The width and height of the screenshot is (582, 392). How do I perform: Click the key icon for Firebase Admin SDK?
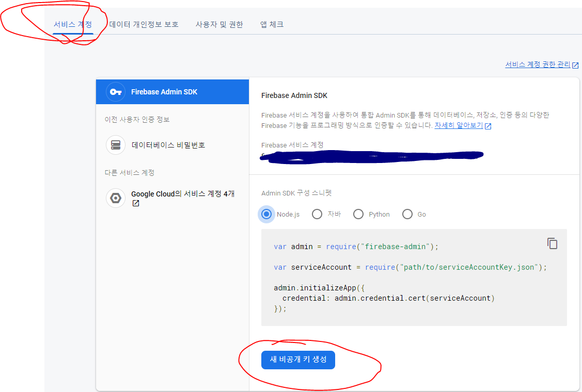(116, 92)
